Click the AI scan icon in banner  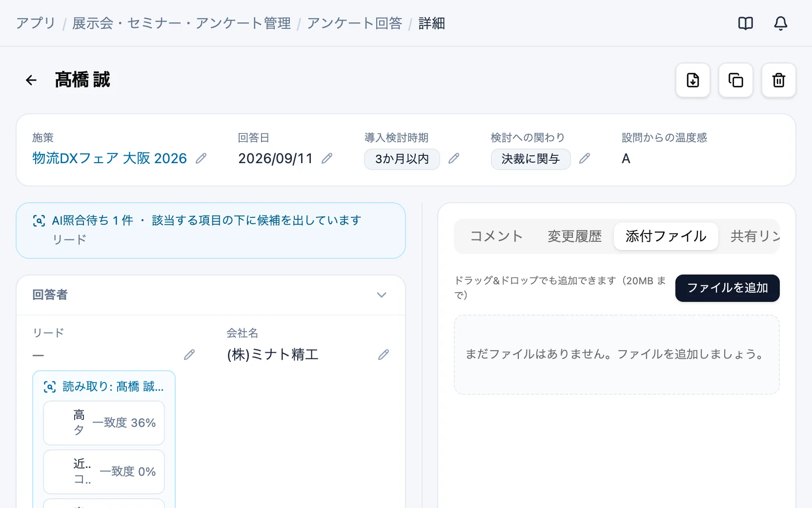39,221
